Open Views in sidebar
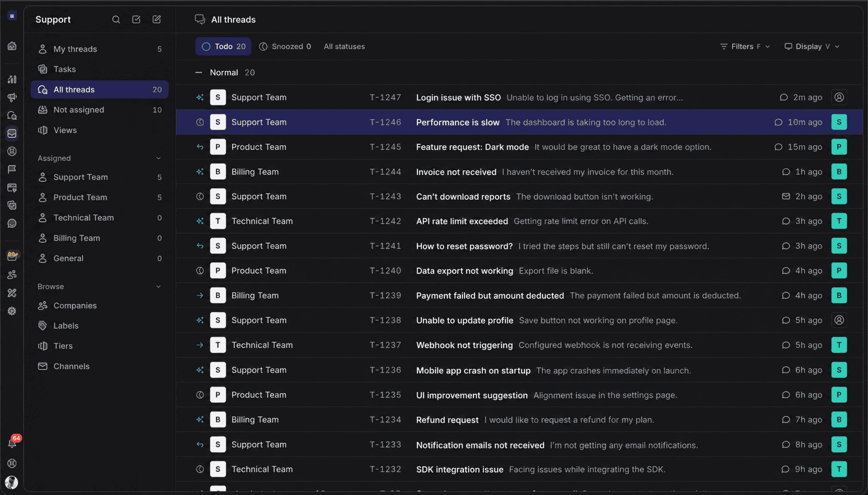The height and width of the screenshot is (495, 868). pos(99,130)
